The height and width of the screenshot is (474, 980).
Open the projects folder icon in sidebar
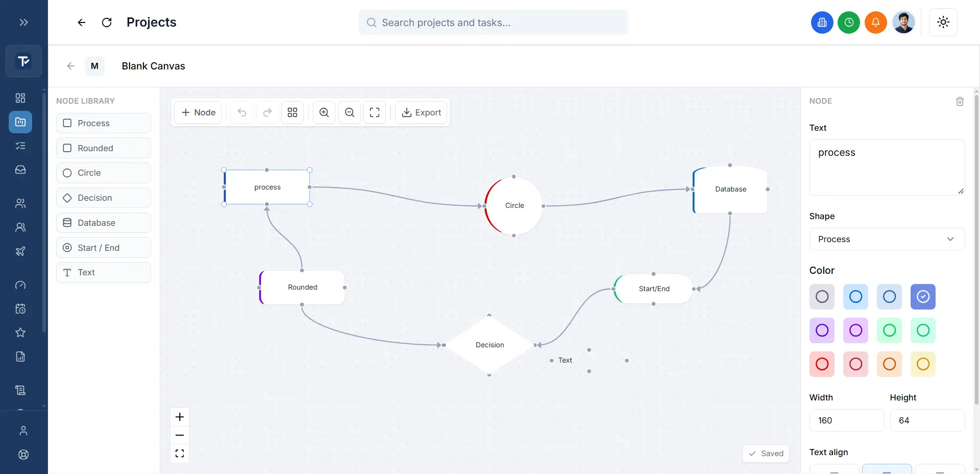coord(20,122)
